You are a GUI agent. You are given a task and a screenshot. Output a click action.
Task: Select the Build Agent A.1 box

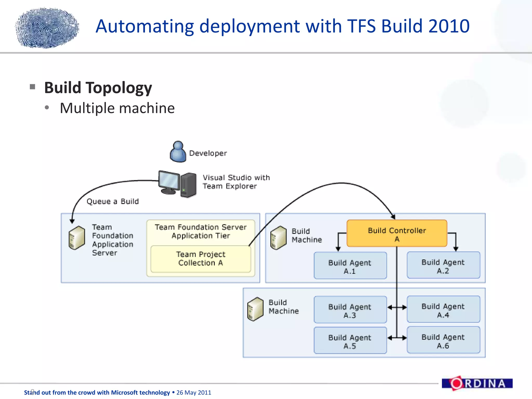[350, 266]
